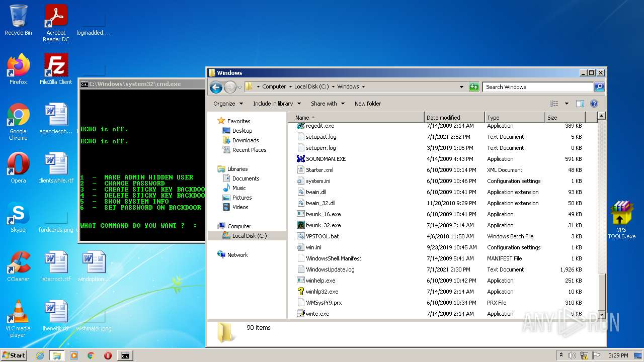
Task: Click the Explorer Back navigation button
Action: (216, 87)
